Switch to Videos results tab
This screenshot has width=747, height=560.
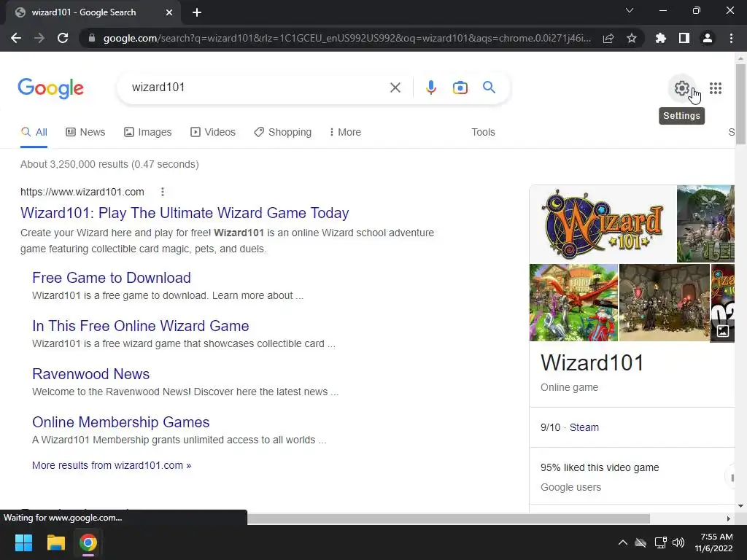(213, 133)
